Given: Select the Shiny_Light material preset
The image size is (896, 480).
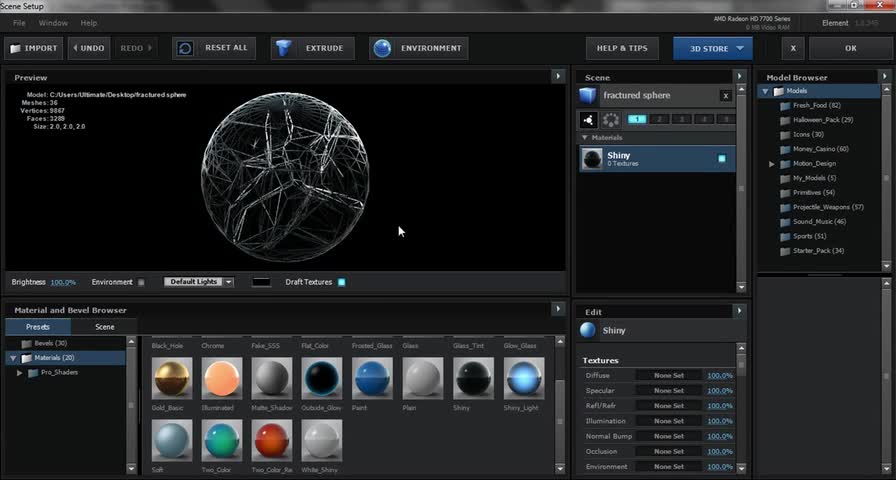Looking at the screenshot, I should pyautogui.click(x=524, y=378).
